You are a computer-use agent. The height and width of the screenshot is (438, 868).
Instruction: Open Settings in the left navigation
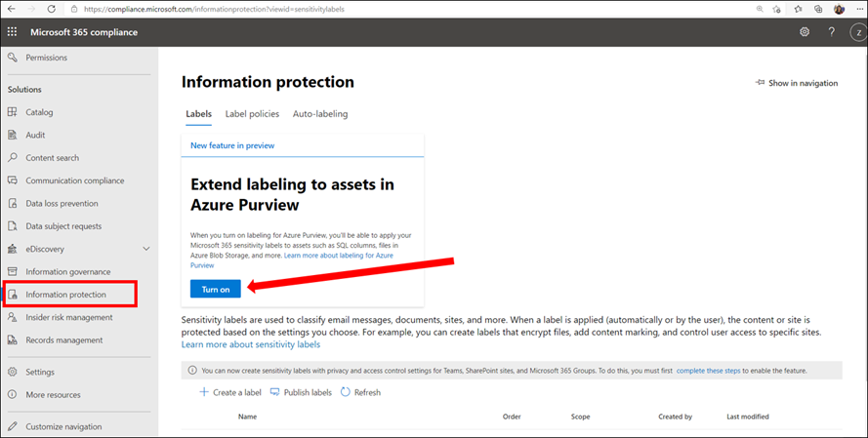40,372
